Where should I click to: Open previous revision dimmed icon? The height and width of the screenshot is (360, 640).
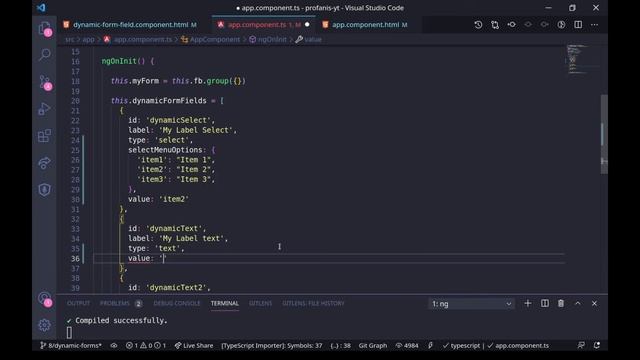(x=528, y=25)
